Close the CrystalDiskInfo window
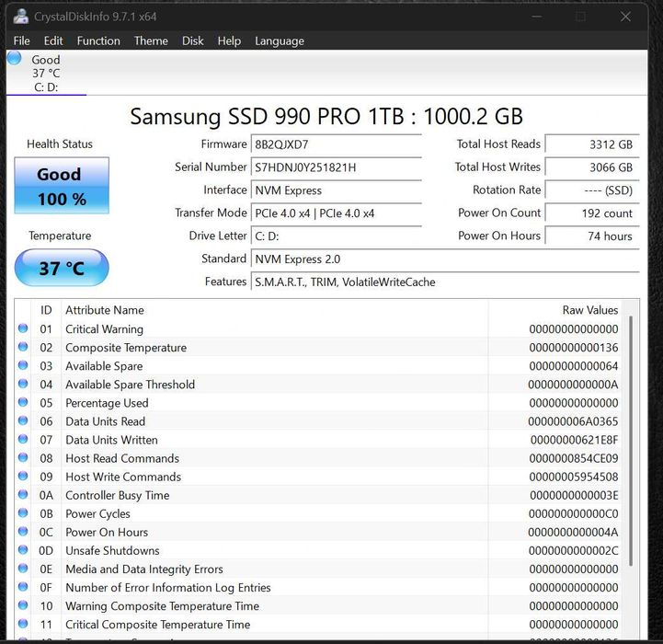663x644 pixels. click(x=625, y=17)
